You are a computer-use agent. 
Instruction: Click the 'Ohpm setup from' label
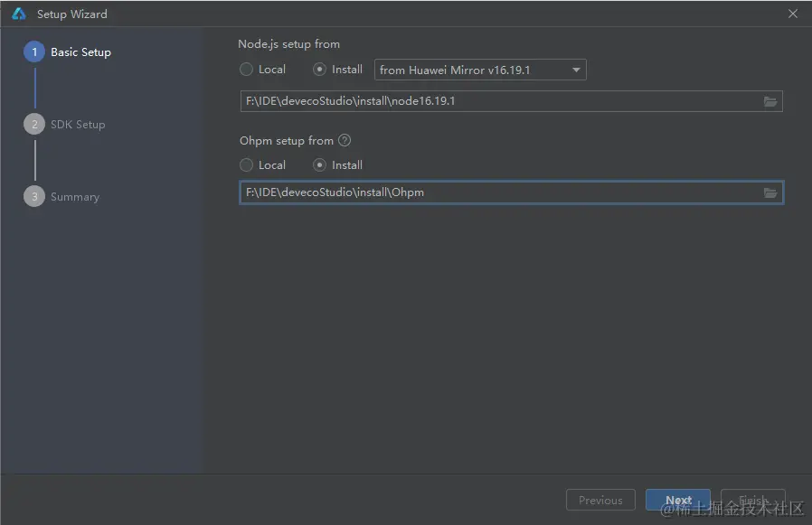[287, 141]
